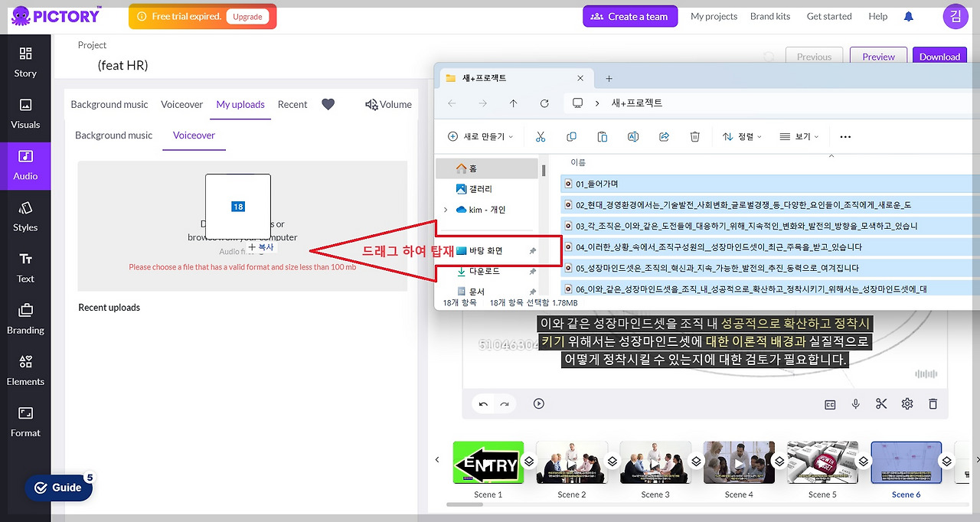Open the Styles section in sidebar

[x=25, y=217]
